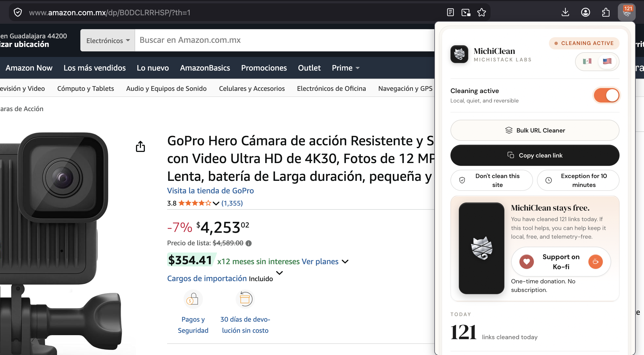The height and width of the screenshot is (355, 644).
Task: Open Los más vendidos
Action: [x=95, y=68]
